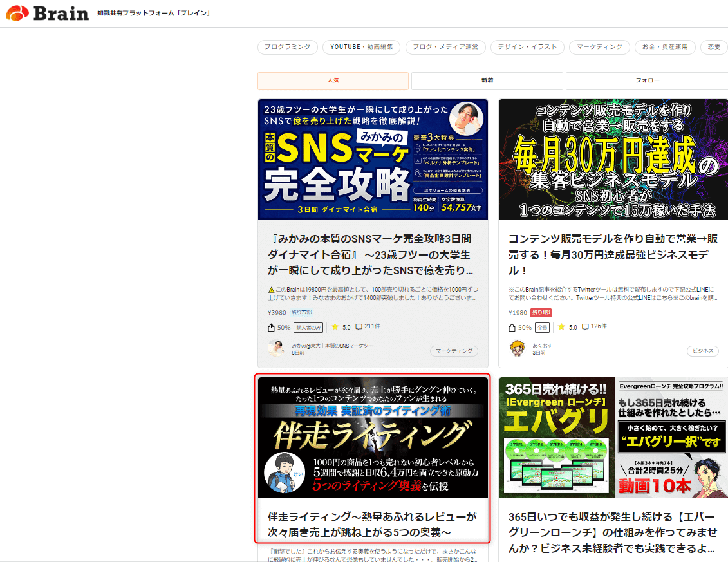Open the ブログ・メディア運営 category

click(445, 47)
